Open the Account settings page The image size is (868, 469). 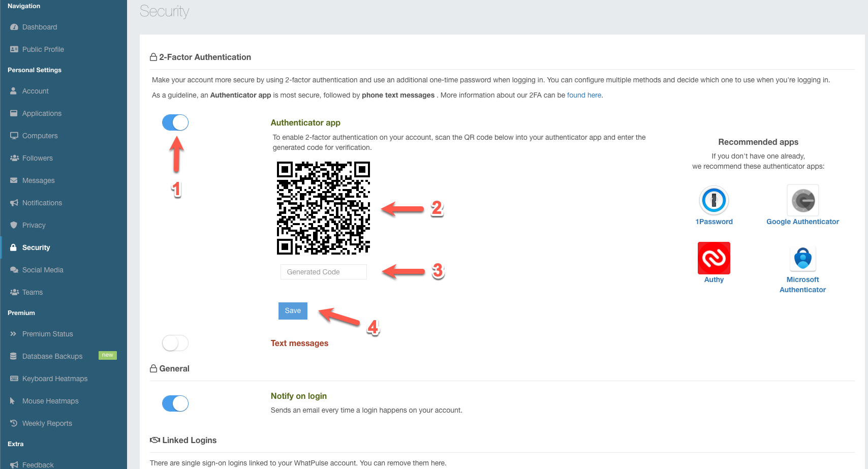coord(36,91)
